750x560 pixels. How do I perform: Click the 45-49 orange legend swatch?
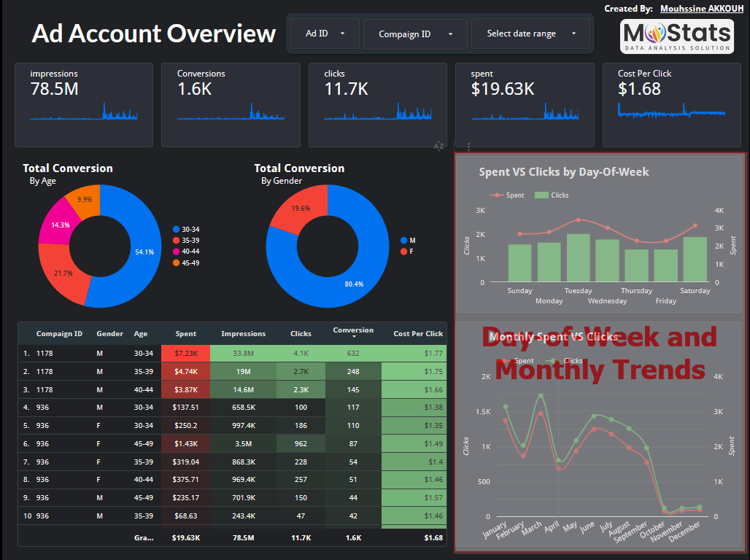point(176,262)
